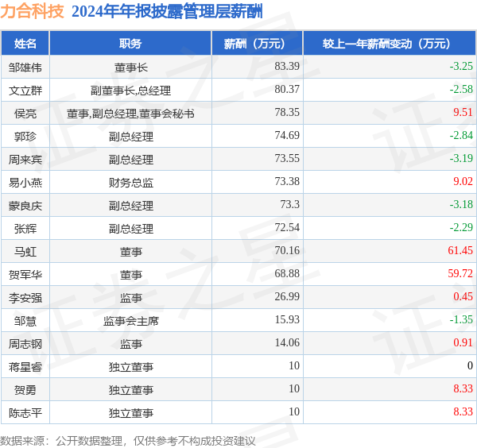Click salary value 15.93
Viewport: 477px width, 448px height.
(287, 320)
